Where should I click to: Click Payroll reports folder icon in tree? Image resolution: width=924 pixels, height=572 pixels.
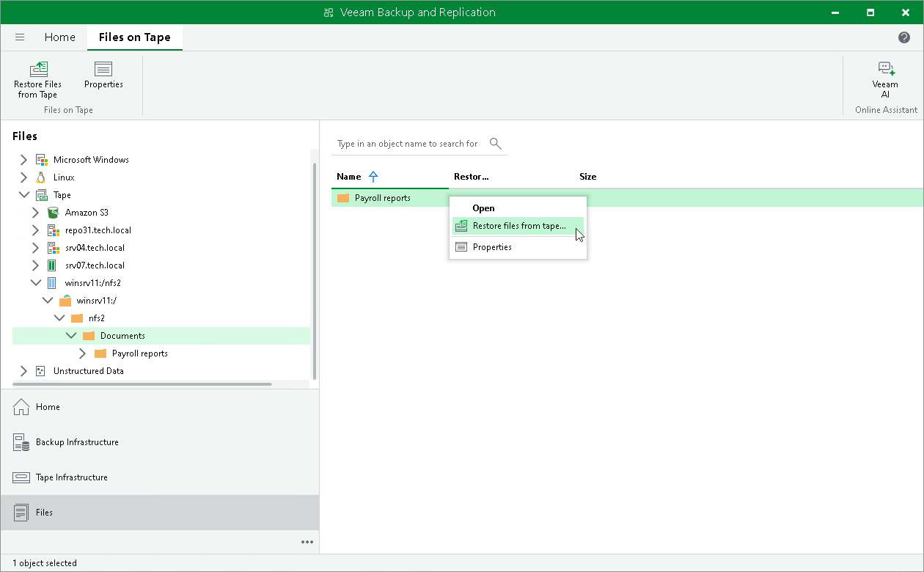[x=100, y=353]
